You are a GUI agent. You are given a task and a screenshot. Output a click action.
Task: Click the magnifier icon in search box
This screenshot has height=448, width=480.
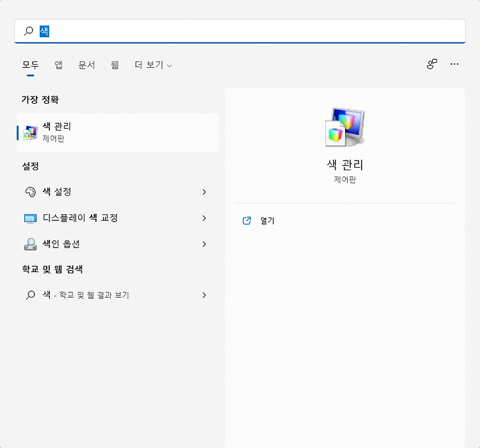29,31
